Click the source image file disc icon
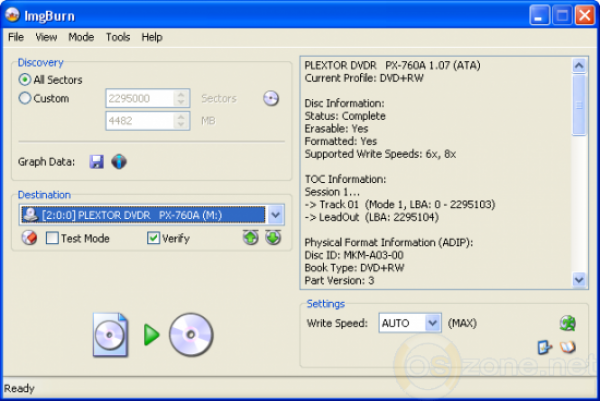 [x=111, y=335]
